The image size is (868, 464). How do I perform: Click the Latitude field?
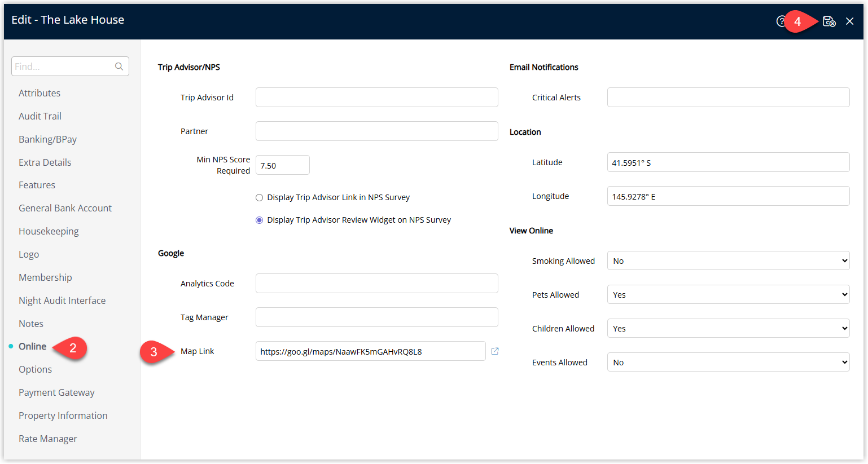pyautogui.click(x=729, y=162)
